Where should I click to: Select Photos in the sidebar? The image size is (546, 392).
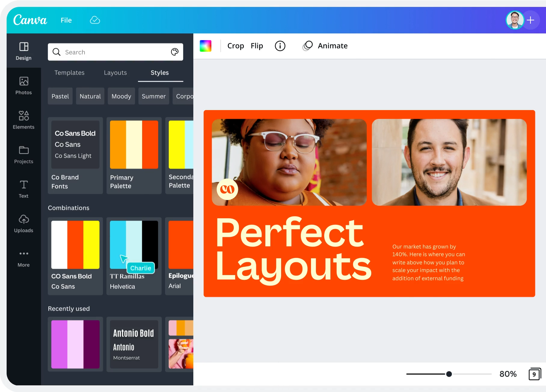[x=23, y=86]
